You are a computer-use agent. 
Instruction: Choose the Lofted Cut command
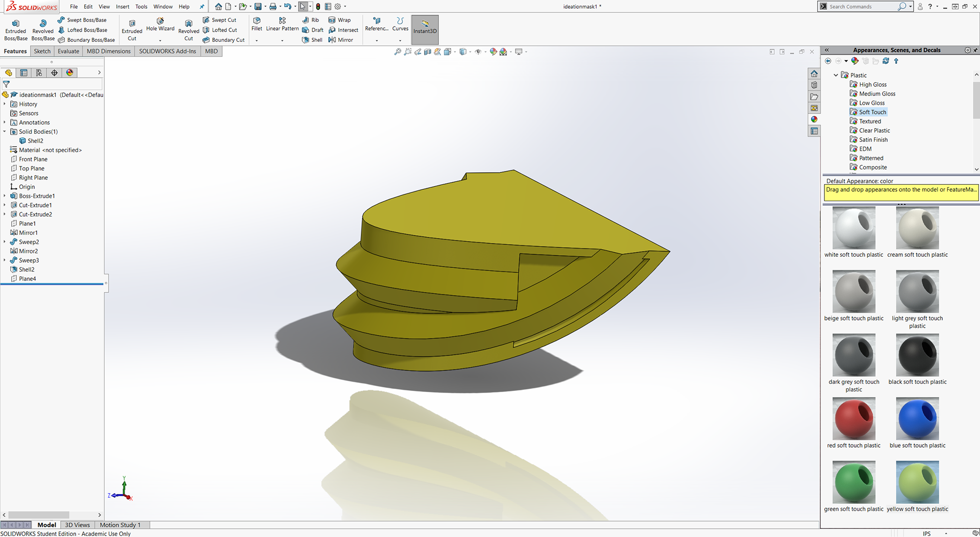tap(220, 30)
